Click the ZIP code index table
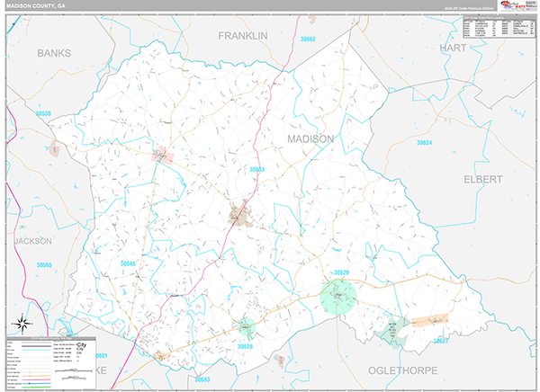Image resolution: width=540 pixels, height=392 pixels. click(499, 27)
